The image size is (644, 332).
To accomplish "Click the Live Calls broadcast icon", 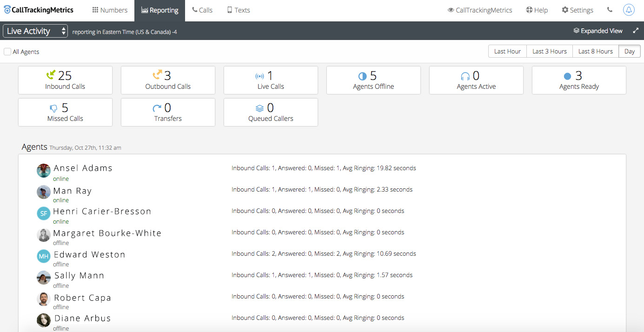I will (259, 76).
